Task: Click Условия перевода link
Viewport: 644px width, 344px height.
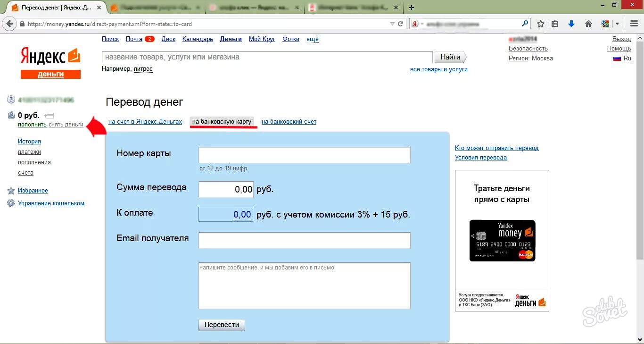Action: coord(481,158)
